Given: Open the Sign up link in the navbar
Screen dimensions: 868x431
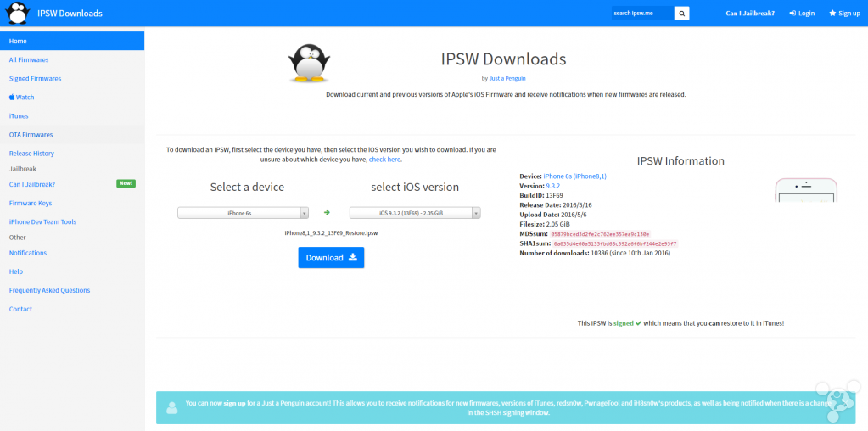Looking at the screenshot, I should tap(844, 14).
